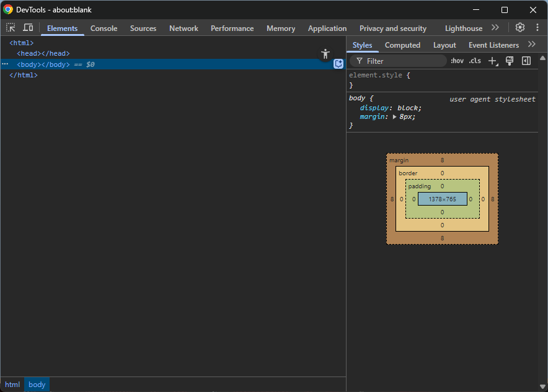Viewport: 548px width, 392px height.
Task: Show more Styles sidebar tabs
Action: coord(531,45)
